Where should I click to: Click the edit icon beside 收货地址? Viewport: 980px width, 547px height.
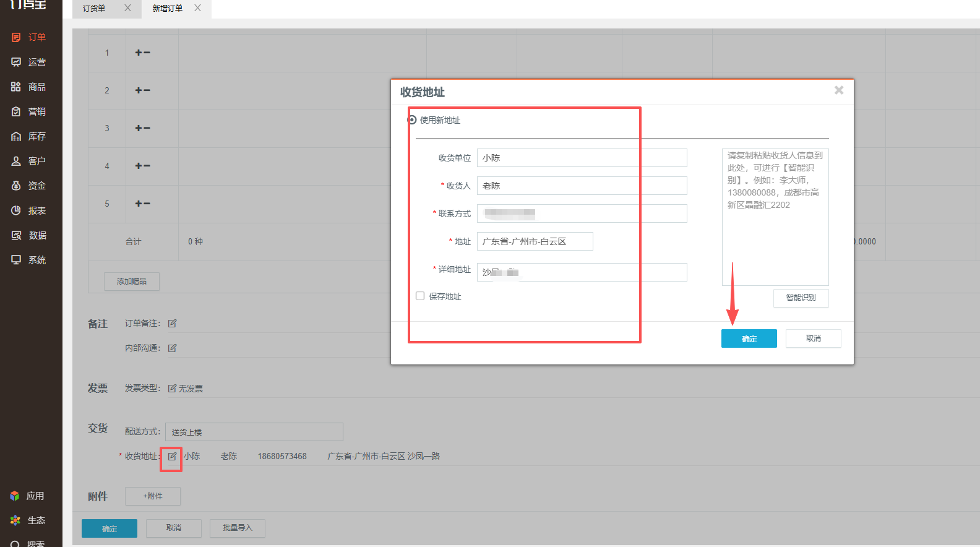click(172, 457)
